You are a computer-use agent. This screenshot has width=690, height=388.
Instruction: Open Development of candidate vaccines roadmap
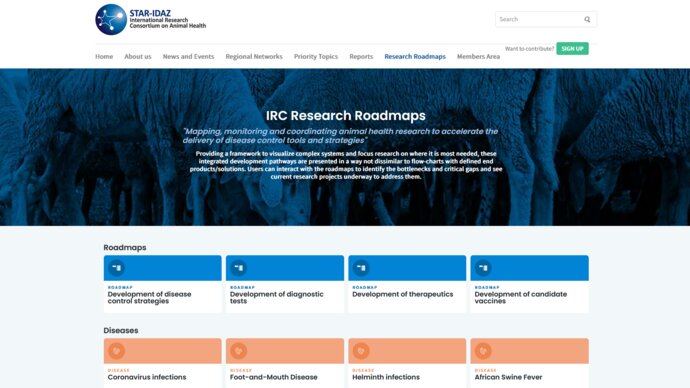pos(529,284)
